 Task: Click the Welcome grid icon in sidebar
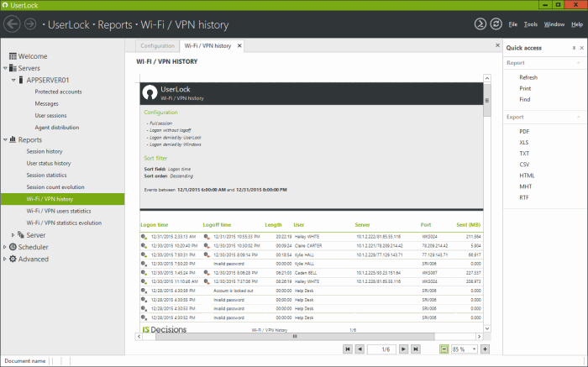[13, 56]
